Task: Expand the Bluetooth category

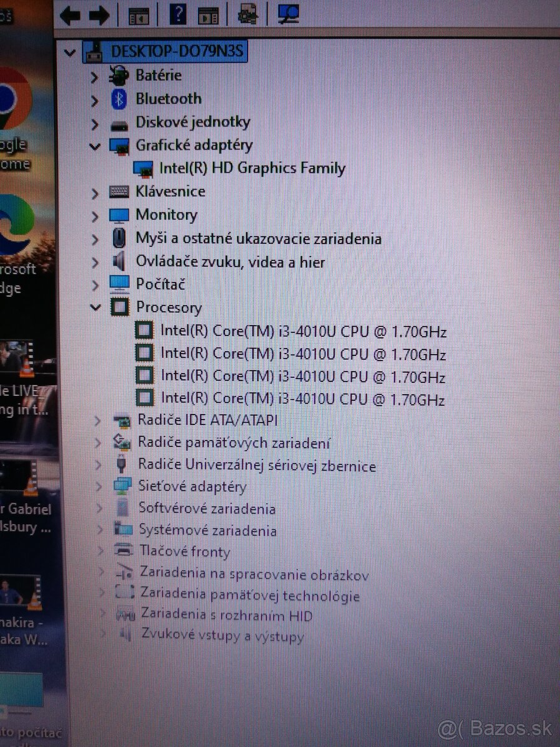Action: [x=95, y=100]
